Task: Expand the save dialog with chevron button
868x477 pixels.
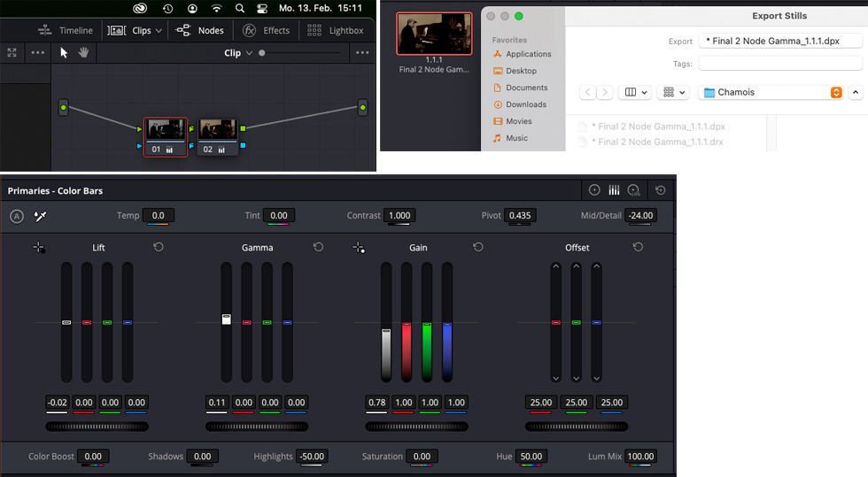Action: pos(856,92)
